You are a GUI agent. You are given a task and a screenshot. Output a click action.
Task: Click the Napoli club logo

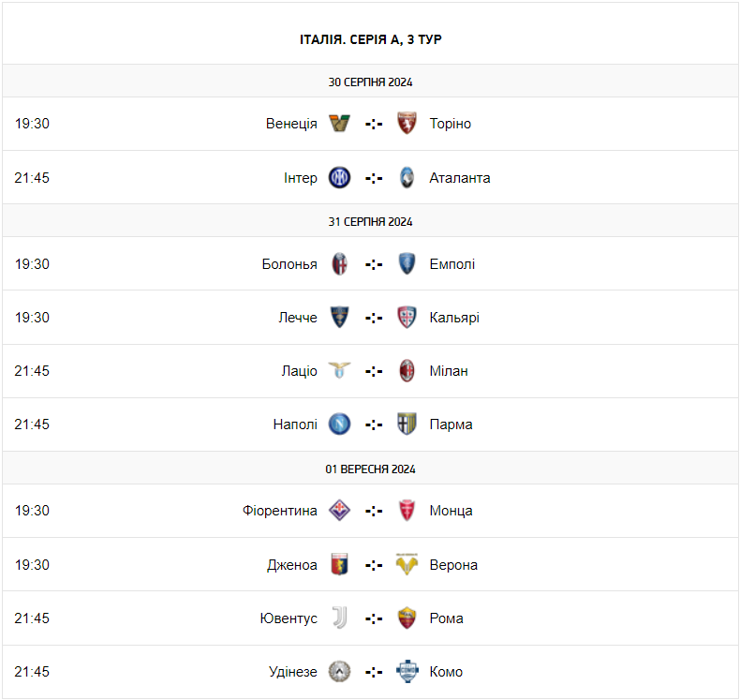[x=339, y=424]
